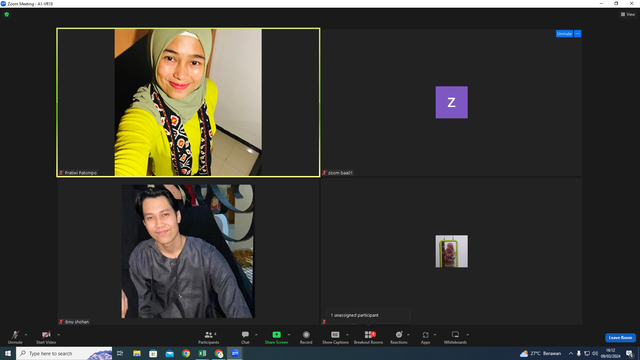Click the profile picture in bottom-right tile
The height and width of the screenshot is (360, 640).
451,251
